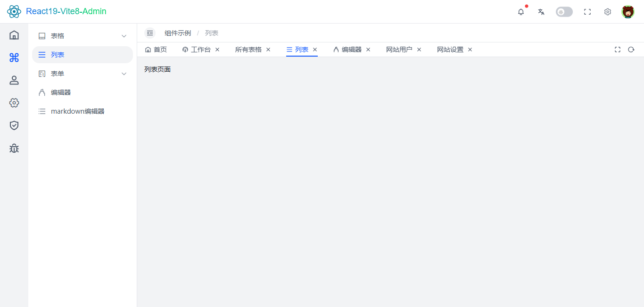Close the 工作台 tab
Viewport: 644px width, 307px height.
[217, 50]
